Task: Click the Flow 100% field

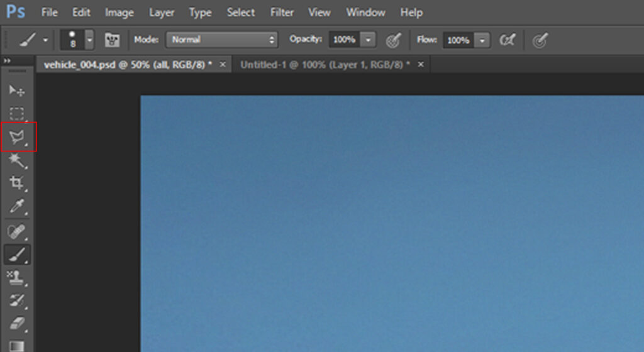Action: click(x=458, y=40)
